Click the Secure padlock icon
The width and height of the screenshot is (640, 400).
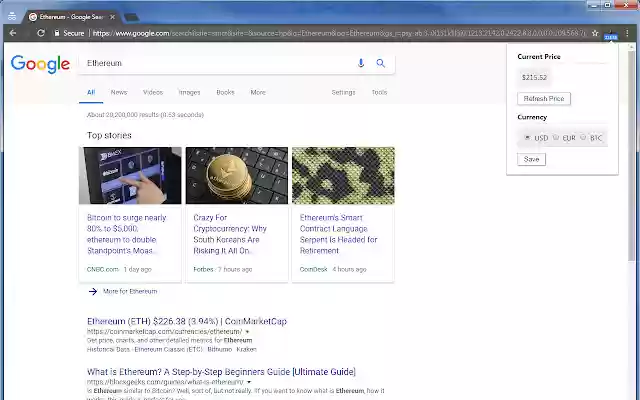click(57, 33)
